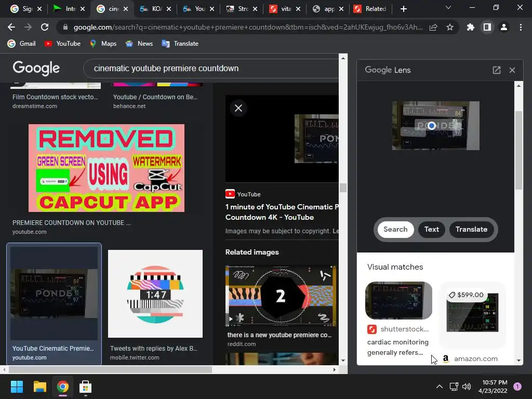Image resolution: width=532 pixels, height=399 pixels.
Task: Open Chrome's three-dot menu
Action: point(521,27)
